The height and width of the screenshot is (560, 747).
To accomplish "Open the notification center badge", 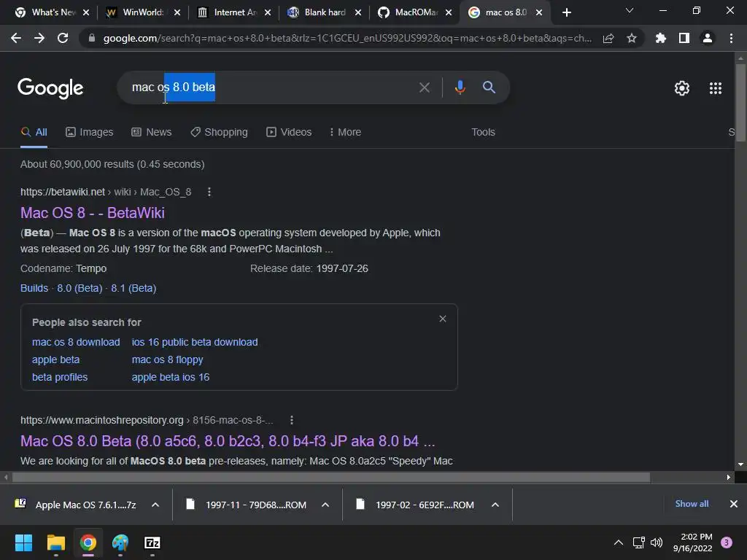I will coord(726,542).
